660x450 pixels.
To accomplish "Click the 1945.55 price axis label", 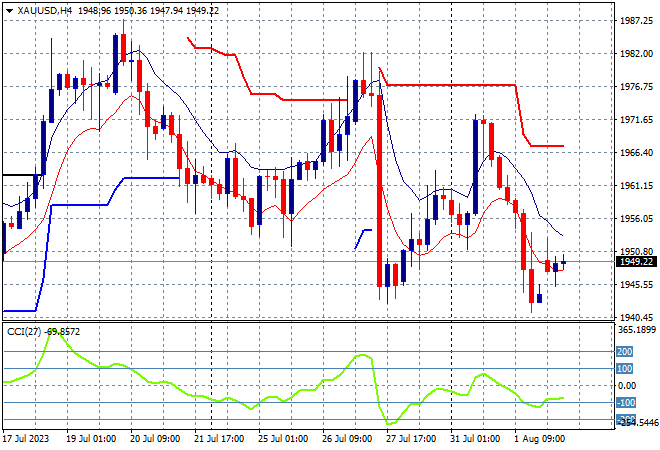I will coord(636,285).
